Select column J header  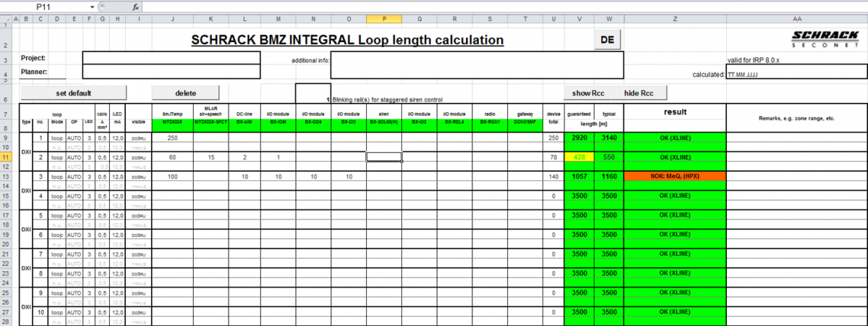click(x=172, y=19)
